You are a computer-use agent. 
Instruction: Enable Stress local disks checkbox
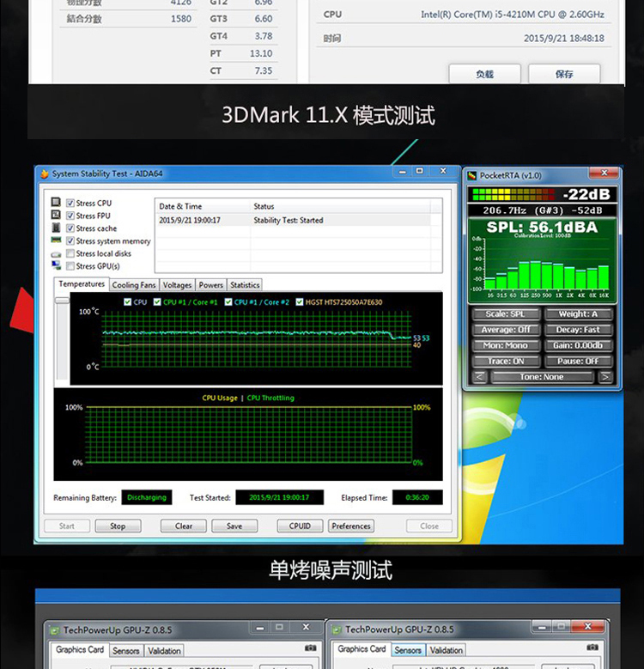coord(70,253)
